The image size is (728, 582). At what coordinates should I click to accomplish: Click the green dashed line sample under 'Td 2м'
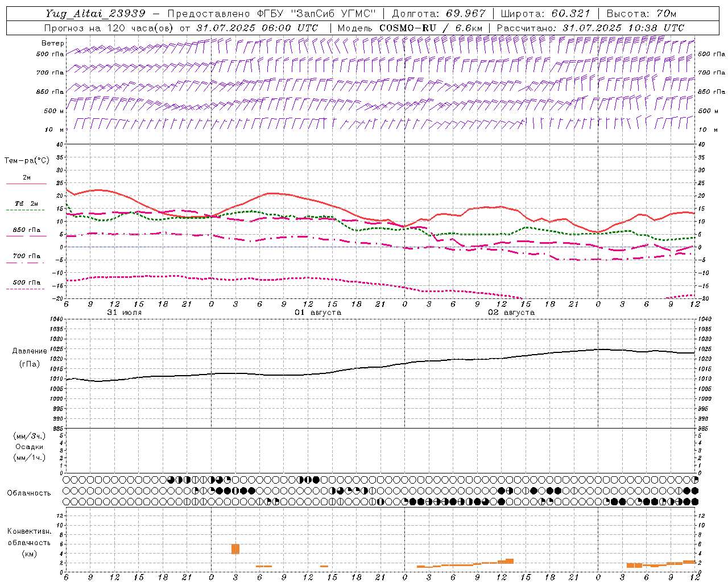26,210
